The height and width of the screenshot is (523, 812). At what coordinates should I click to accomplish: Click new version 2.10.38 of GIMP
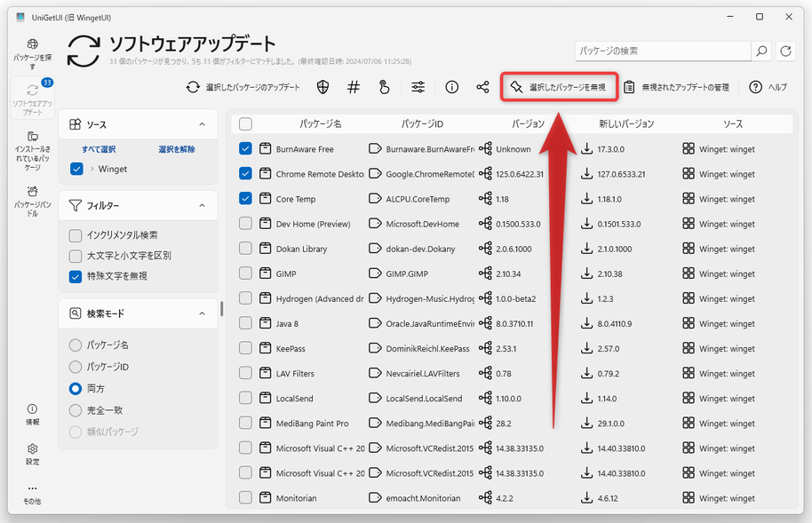[610, 273]
